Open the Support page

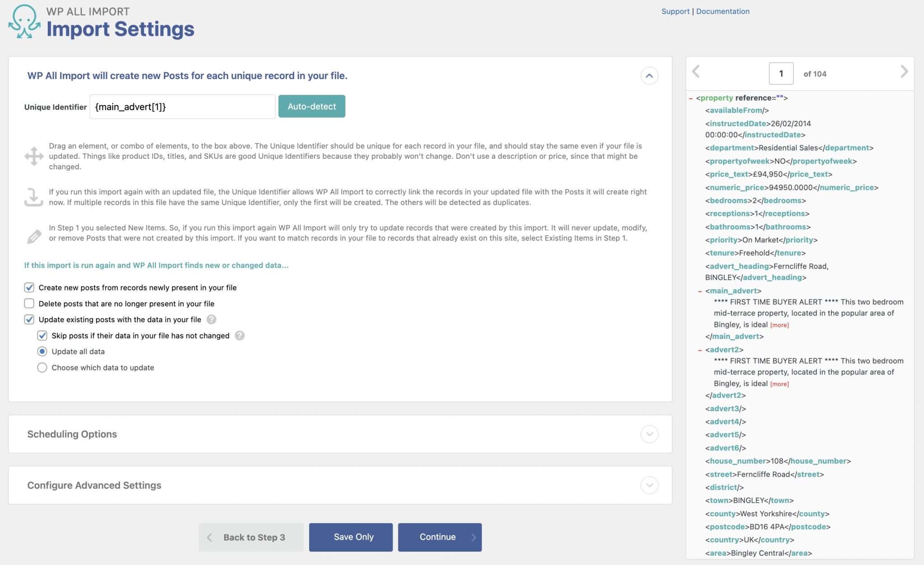[x=675, y=11]
